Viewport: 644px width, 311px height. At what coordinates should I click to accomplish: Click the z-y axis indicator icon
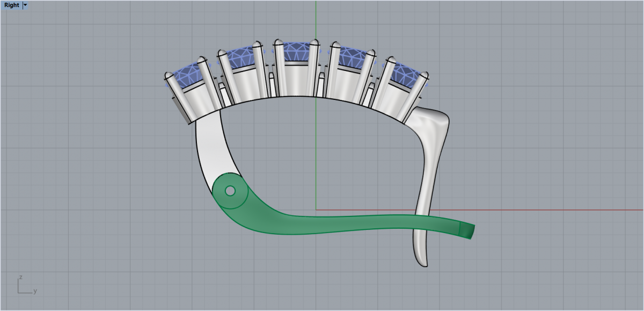pos(26,285)
